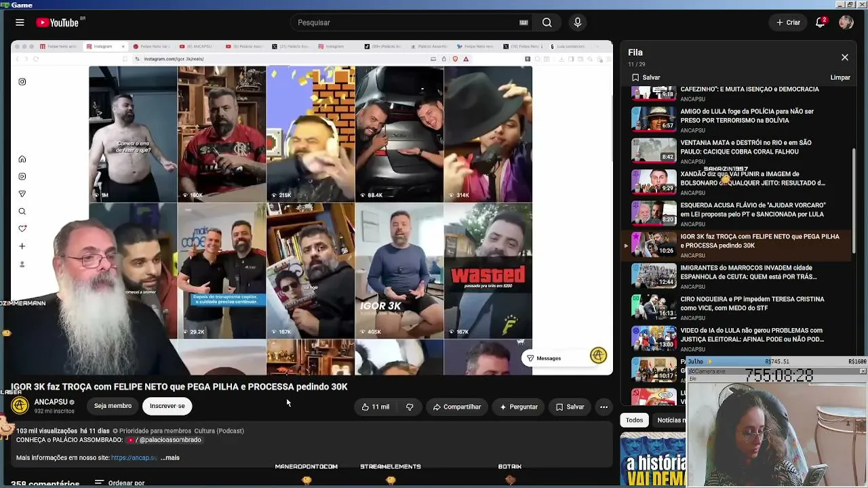Screen dimensions: 868x488
Task: Share the video via Compartilhar
Action: pos(456,407)
